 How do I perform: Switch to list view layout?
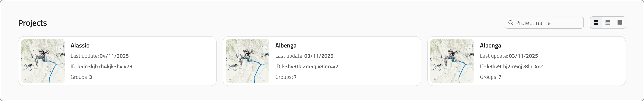(608, 23)
